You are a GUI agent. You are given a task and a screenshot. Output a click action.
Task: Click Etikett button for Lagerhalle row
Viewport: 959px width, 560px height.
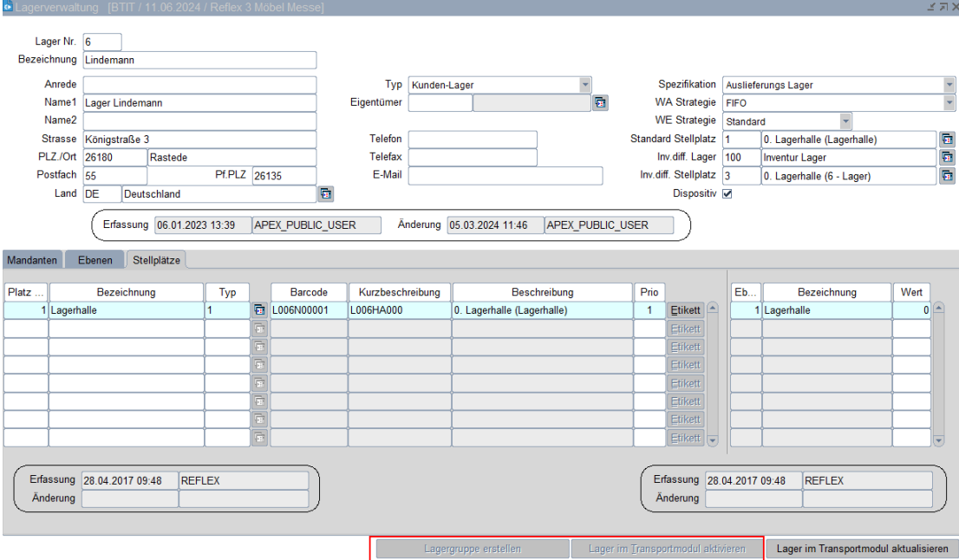[x=684, y=309]
